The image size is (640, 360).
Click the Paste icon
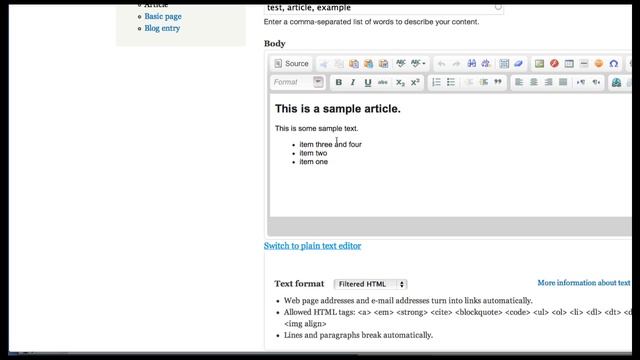click(x=353, y=64)
